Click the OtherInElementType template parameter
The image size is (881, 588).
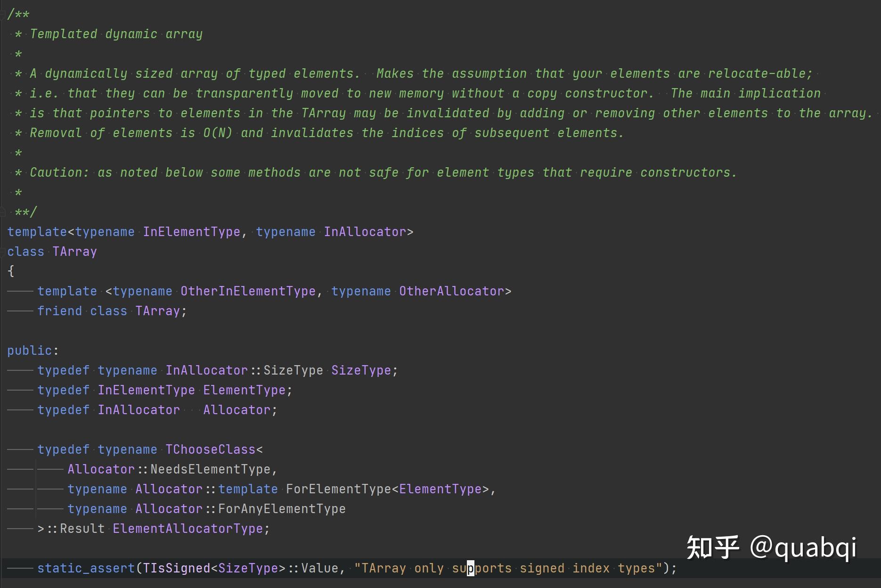point(248,291)
